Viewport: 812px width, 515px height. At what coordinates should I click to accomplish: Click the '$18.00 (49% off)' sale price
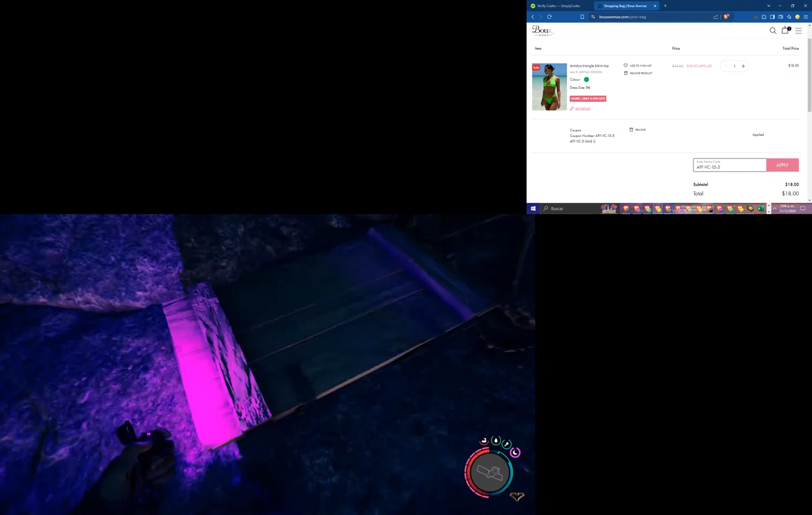[699, 66]
